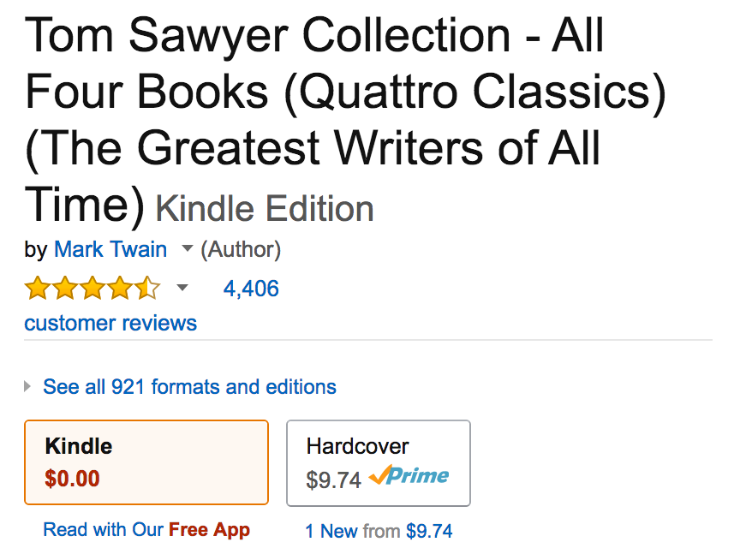Image resolution: width=752 pixels, height=560 pixels.
Task: Click the "Kindle Edition" text after title
Action: pos(265,209)
